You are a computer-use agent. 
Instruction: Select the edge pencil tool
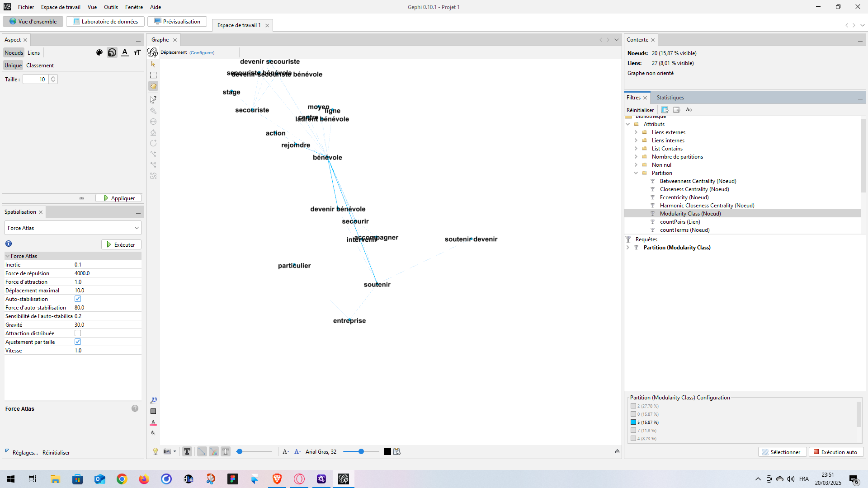153,154
